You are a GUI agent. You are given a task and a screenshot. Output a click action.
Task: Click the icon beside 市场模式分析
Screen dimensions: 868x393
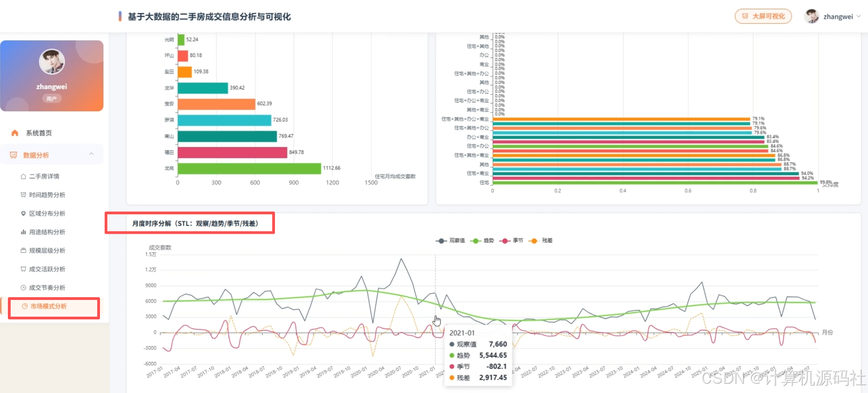click(x=25, y=306)
